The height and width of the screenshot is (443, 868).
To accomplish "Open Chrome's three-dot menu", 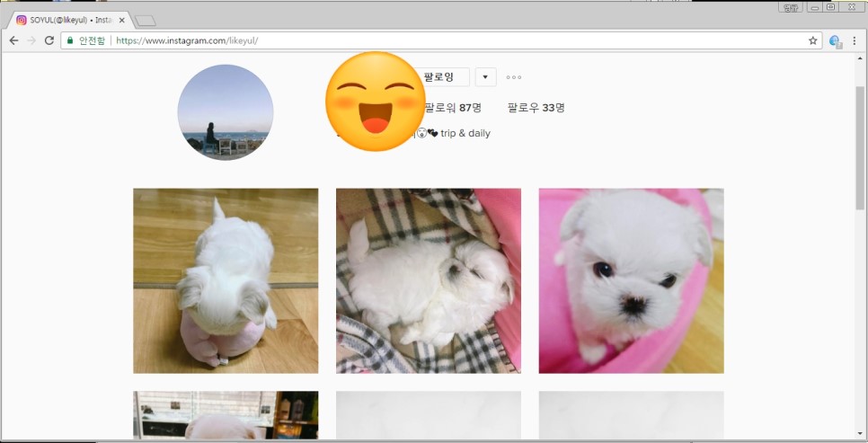I will pos(855,40).
